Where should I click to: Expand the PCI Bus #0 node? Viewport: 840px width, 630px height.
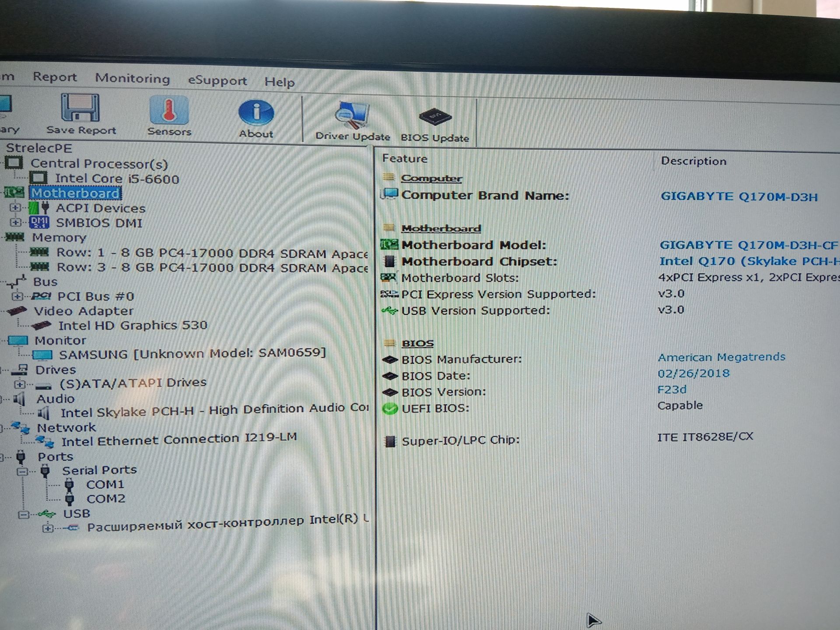[x=17, y=297]
